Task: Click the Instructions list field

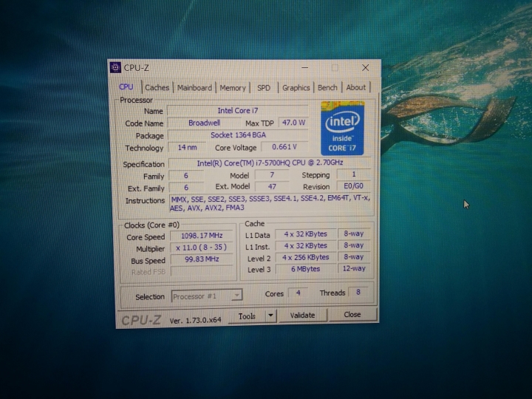Action: pyautogui.click(x=270, y=203)
